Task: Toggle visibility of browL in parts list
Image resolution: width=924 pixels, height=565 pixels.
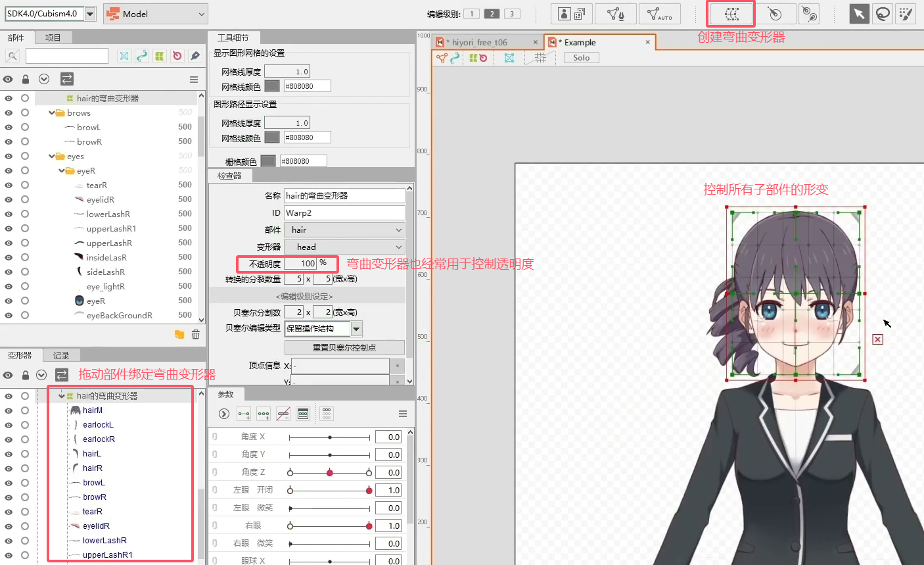Action: click(x=9, y=128)
